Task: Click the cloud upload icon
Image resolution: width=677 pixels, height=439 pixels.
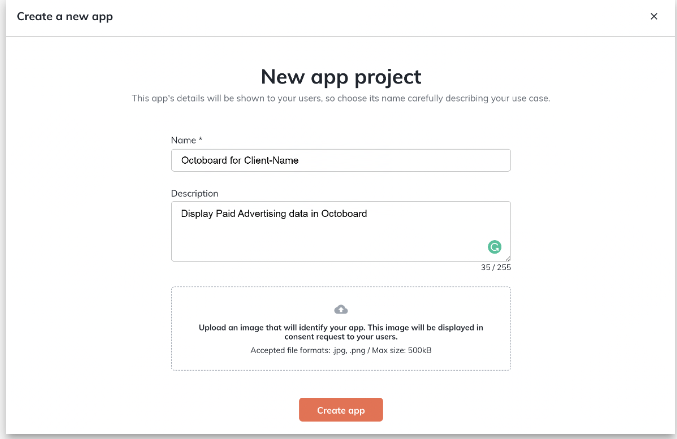Action: (341, 309)
